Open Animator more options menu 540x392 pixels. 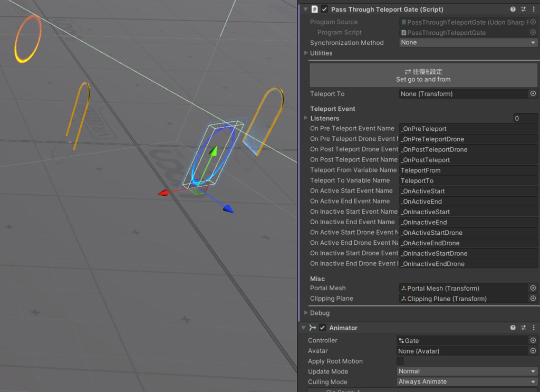[534, 328]
